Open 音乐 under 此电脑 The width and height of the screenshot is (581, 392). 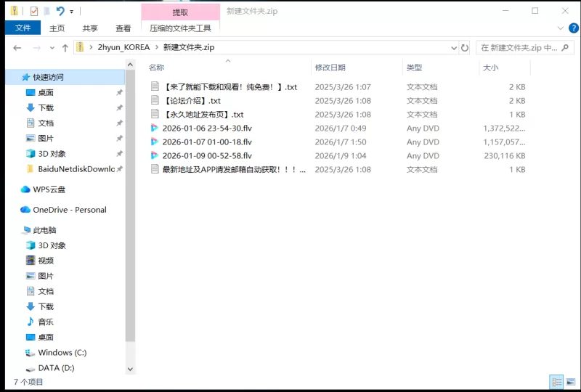pyautogui.click(x=46, y=322)
